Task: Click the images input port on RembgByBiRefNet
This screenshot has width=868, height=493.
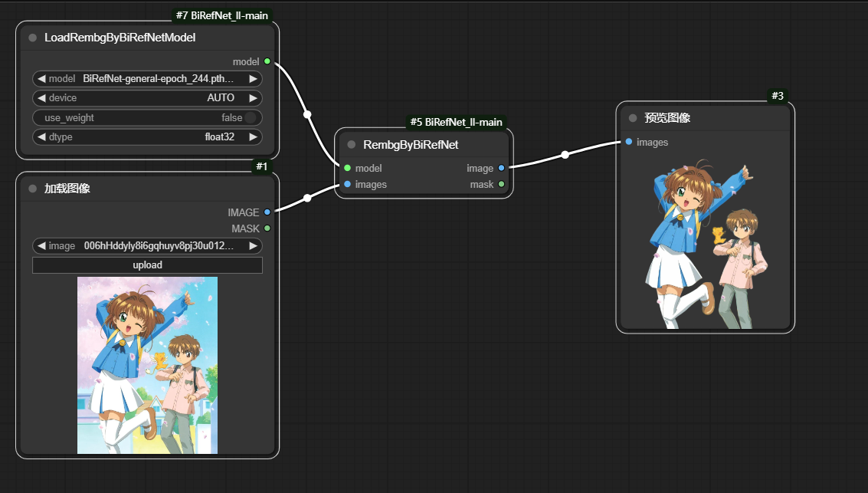Action: point(347,184)
